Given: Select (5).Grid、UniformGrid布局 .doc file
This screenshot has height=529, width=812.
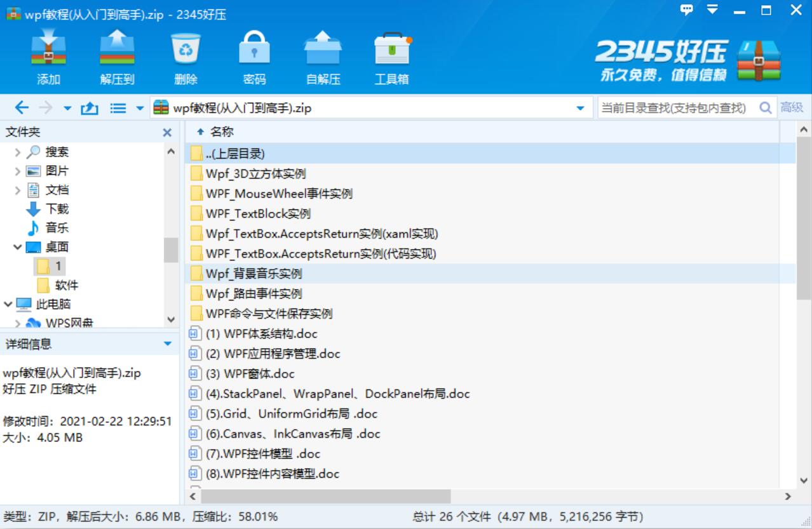Looking at the screenshot, I should click(x=491, y=413).
